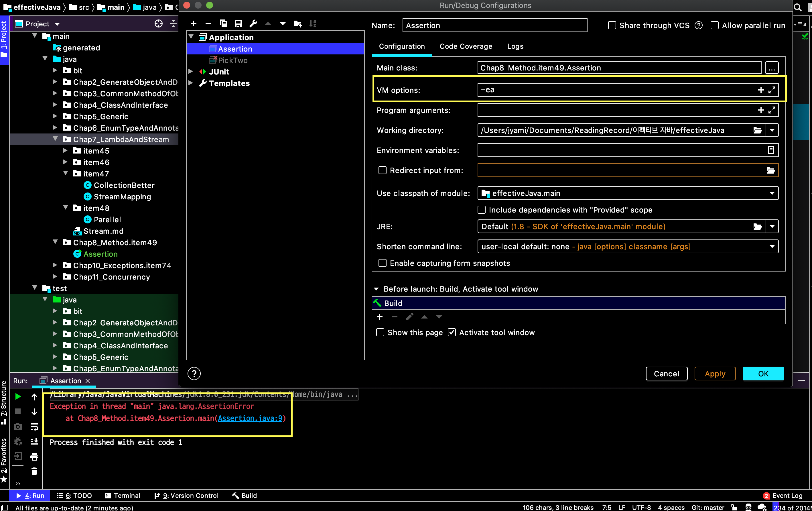Viewport: 812px width, 511px height.
Task: Soft-wrap console output with the wrap icon
Action: click(35, 427)
